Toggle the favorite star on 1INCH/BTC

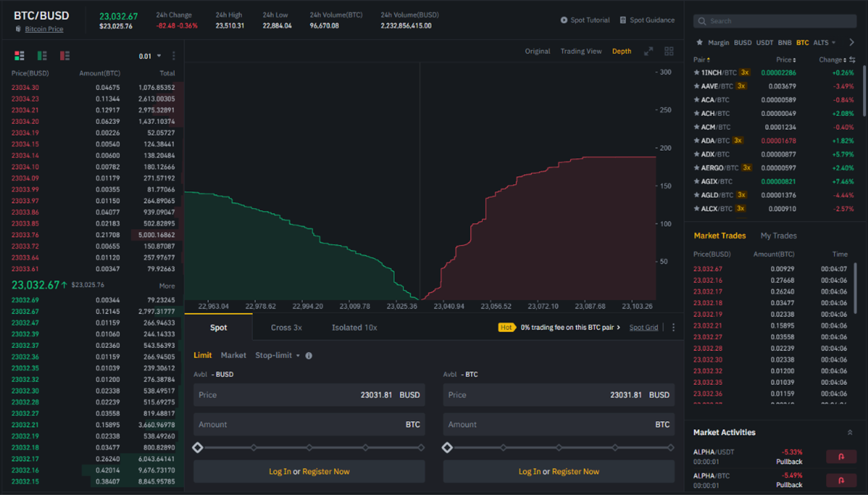click(x=697, y=72)
